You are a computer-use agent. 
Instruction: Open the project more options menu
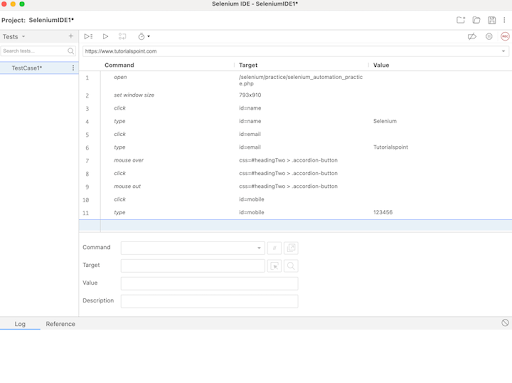point(504,20)
